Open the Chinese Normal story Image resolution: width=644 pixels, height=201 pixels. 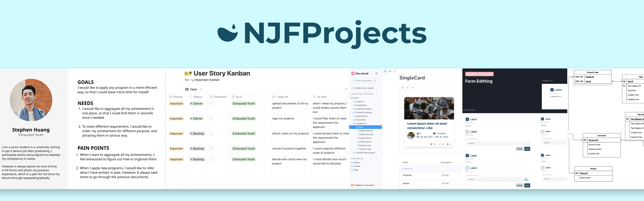tap(365, 134)
